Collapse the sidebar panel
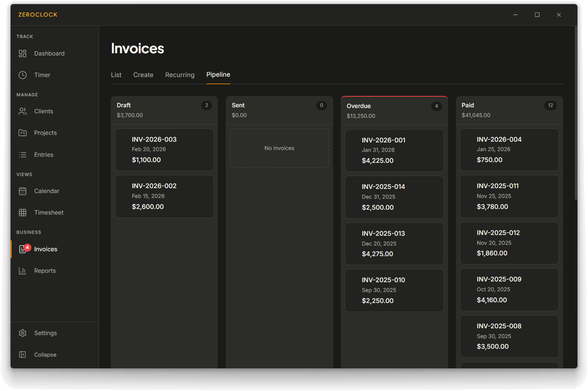The width and height of the screenshot is (588, 391). pos(23,355)
